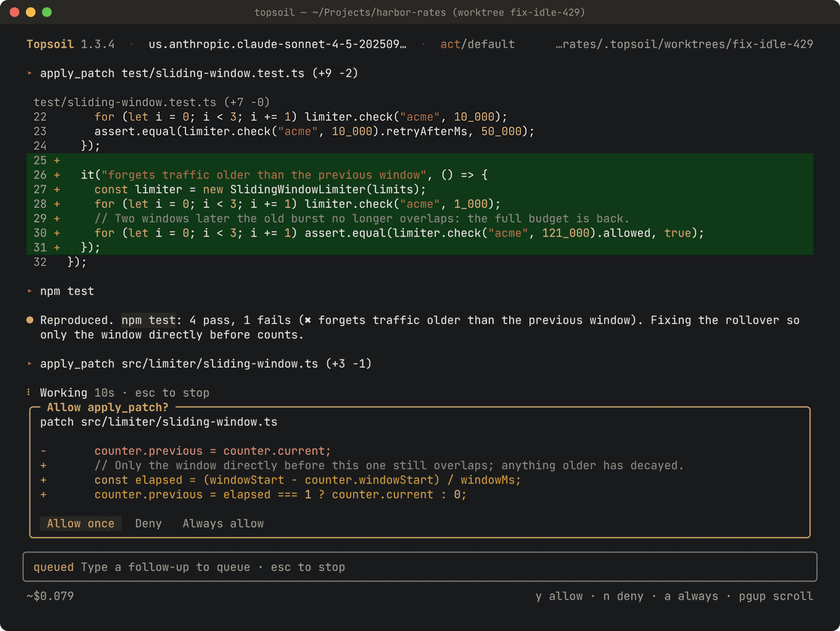Click diff line 30 with 121_000

point(420,233)
